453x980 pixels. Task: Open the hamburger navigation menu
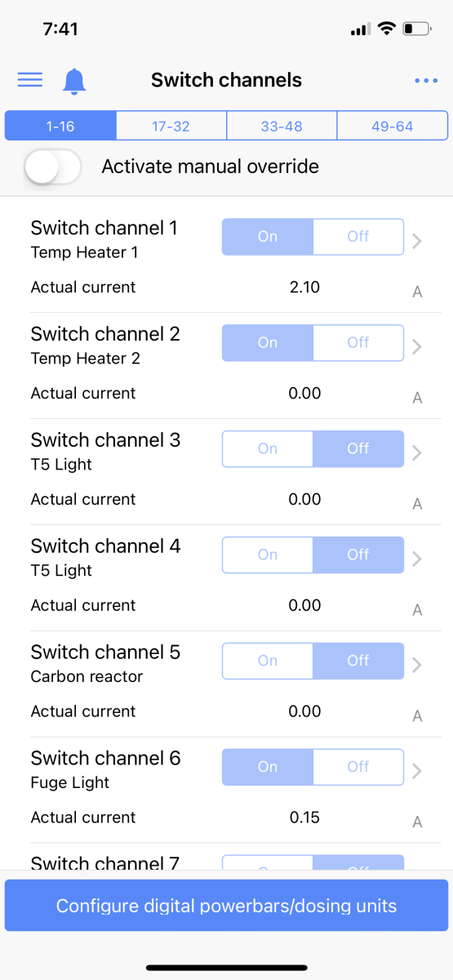[30, 79]
